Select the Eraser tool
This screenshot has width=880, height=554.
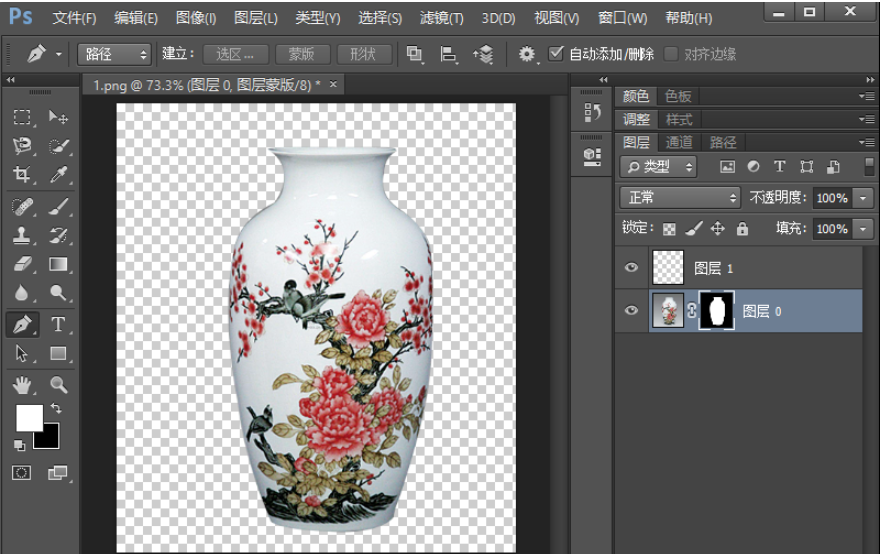tap(23, 264)
